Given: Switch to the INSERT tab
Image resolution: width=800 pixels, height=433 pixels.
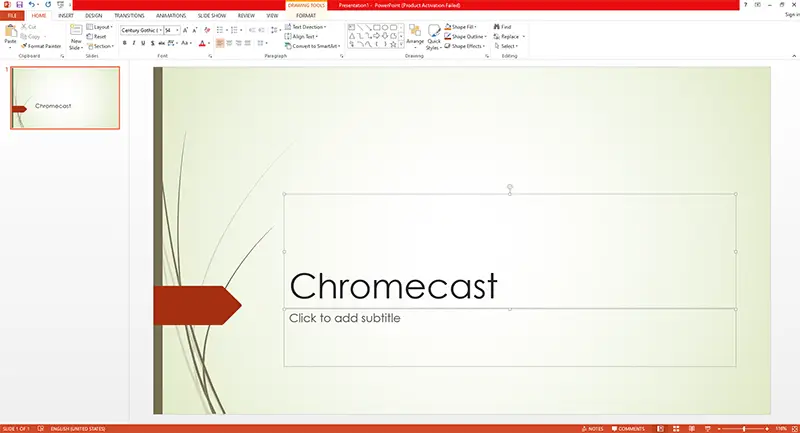Looking at the screenshot, I should click(x=66, y=16).
